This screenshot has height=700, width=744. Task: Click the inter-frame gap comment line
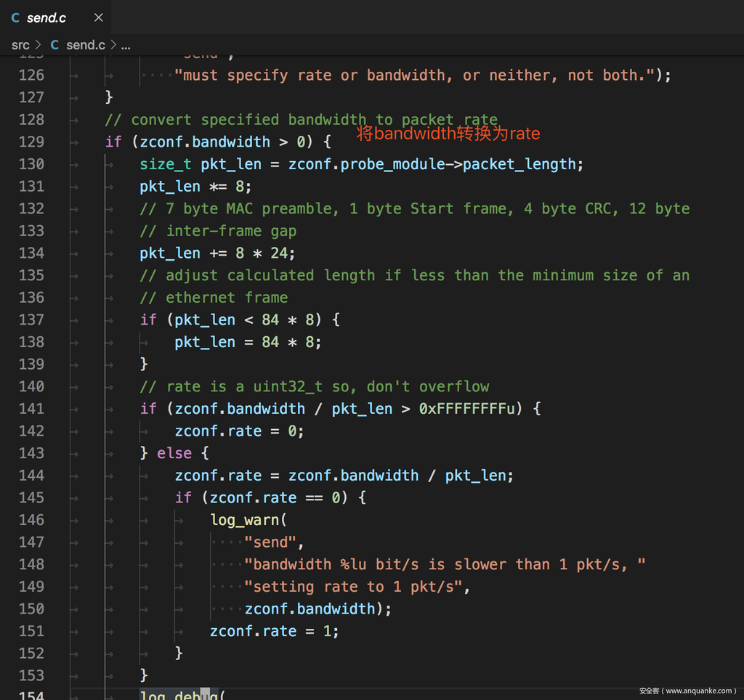(218, 231)
